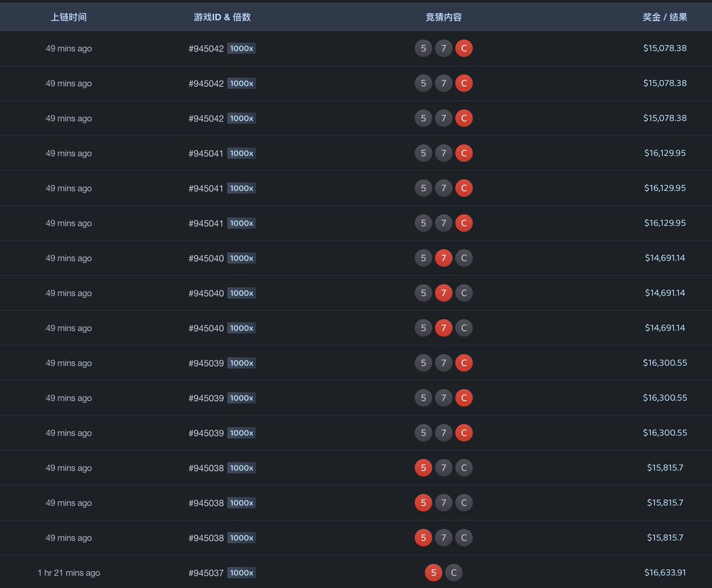Select the 奖金 / 结果 column header
Screen dimensions: 712x588
click(665, 17)
